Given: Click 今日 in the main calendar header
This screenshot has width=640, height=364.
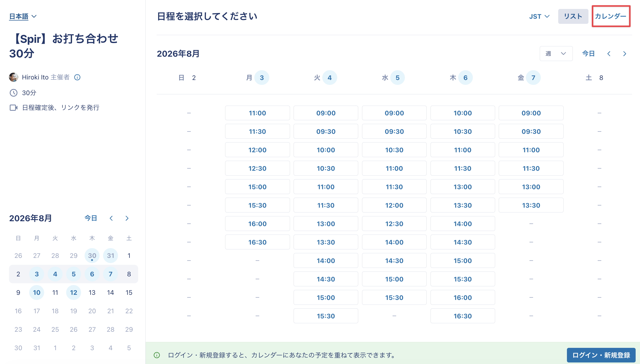Looking at the screenshot, I should (x=588, y=54).
